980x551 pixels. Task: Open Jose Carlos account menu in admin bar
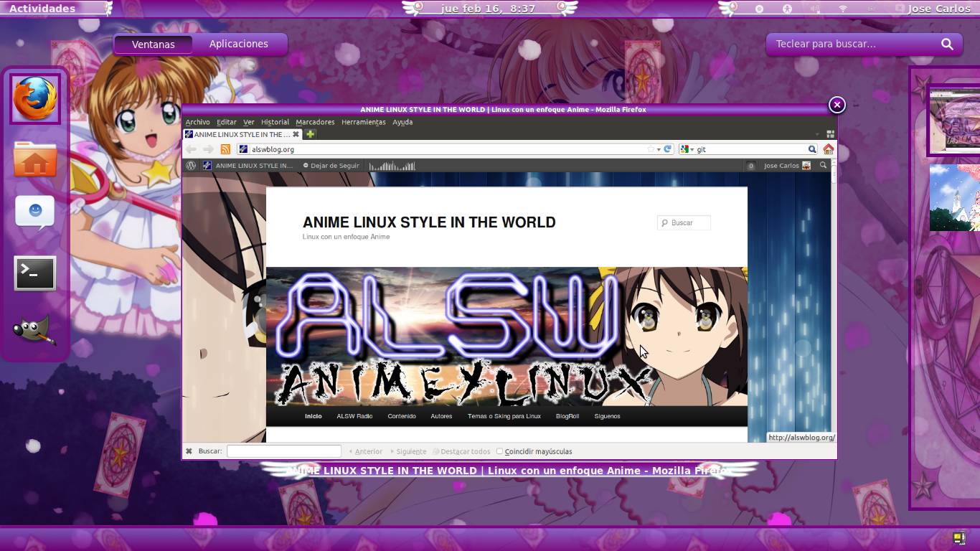(787, 166)
